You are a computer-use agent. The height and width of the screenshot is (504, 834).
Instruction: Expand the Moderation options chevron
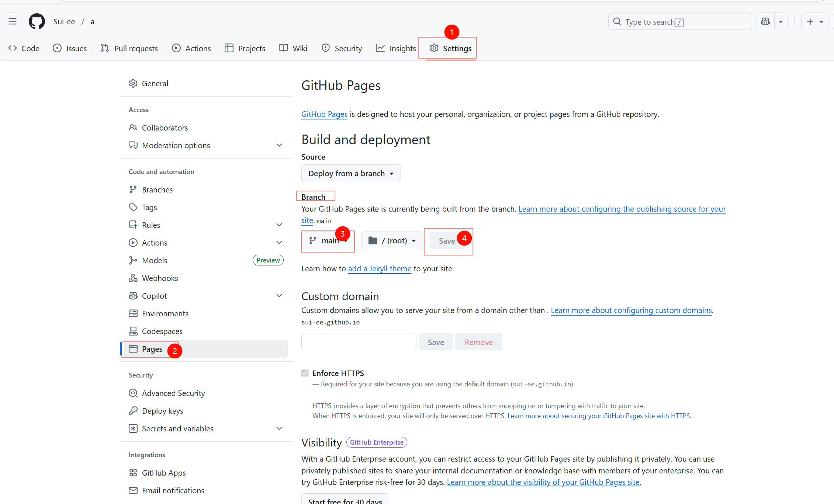[x=279, y=145]
